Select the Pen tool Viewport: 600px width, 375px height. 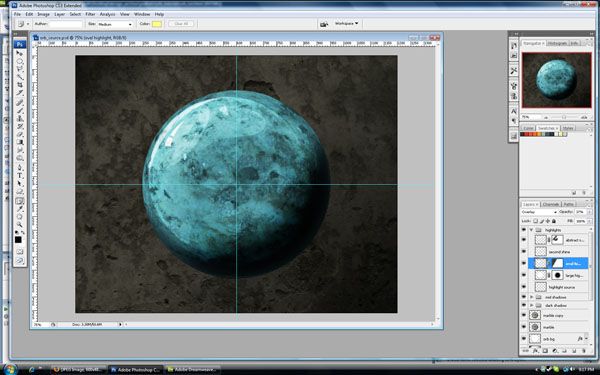[x=20, y=168]
